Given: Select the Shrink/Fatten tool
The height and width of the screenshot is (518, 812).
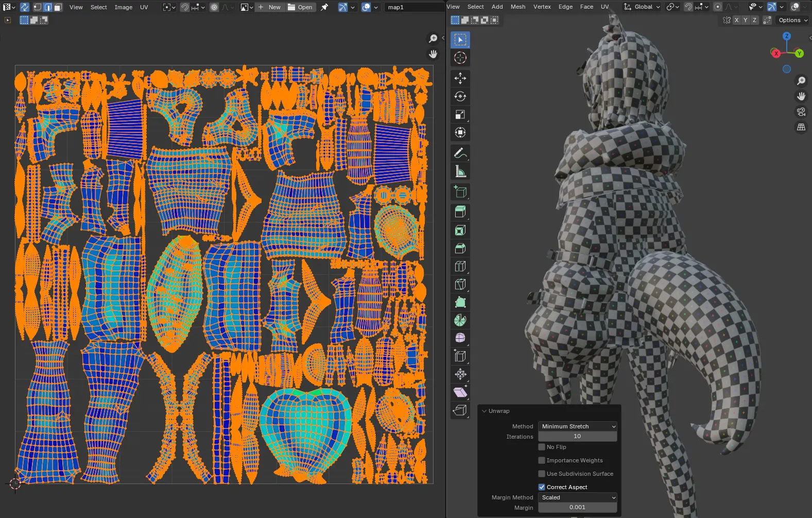Looking at the screenshot, I should [x=460, y=374].
